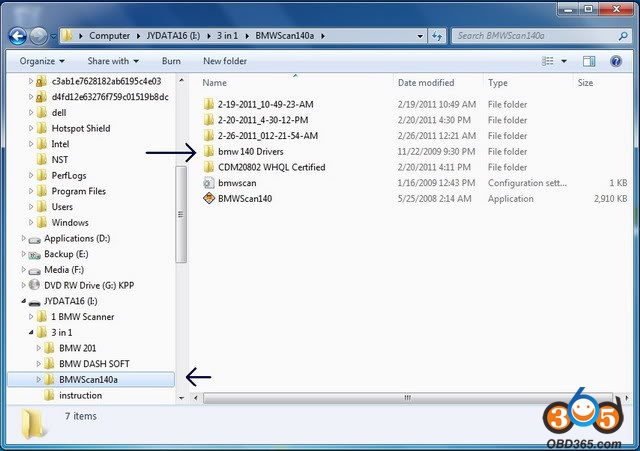Viewport: 640px width, 451px height.
Task: Click the navigation pane scroll up arrow
Action: 181,80
